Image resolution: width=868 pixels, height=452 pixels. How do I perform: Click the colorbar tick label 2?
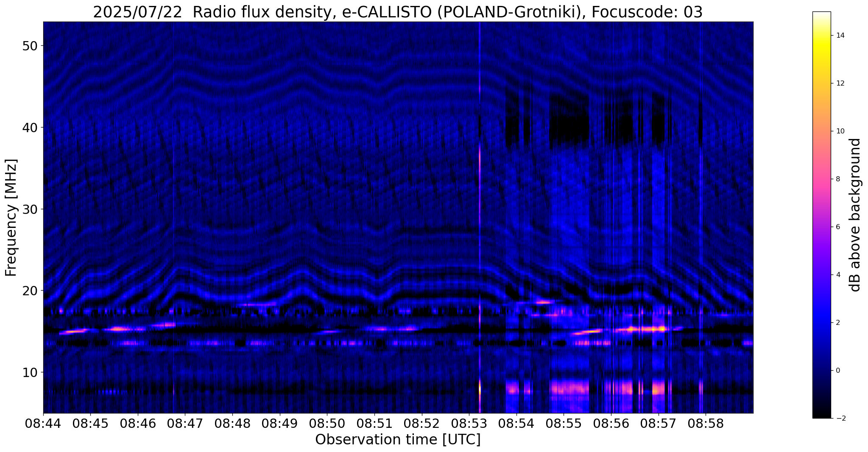837,323
